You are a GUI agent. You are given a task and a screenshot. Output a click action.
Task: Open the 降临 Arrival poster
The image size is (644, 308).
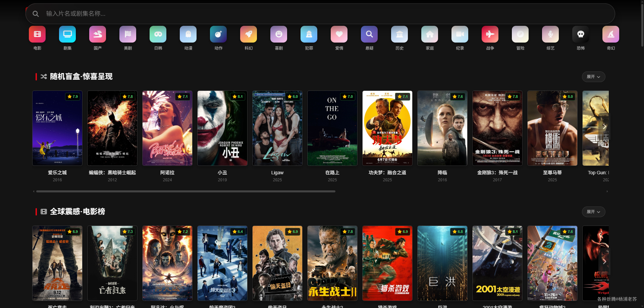click(442, 128)
